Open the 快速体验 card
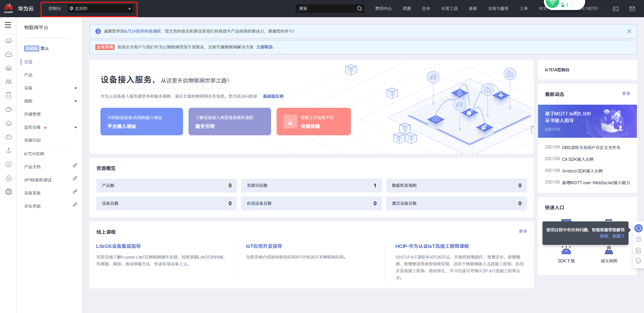Image resolution: width=644 pixels, height=313 pixels. point(314,122)
